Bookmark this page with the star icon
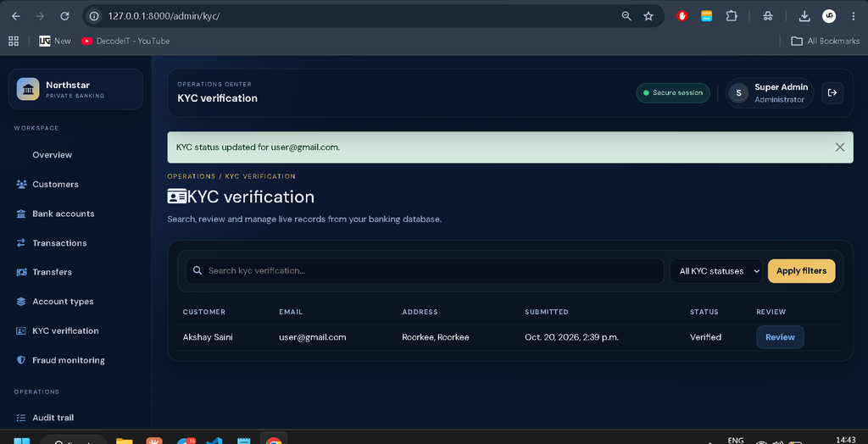The width and height of the screenshot is (868, 444). tap(648, 16)
